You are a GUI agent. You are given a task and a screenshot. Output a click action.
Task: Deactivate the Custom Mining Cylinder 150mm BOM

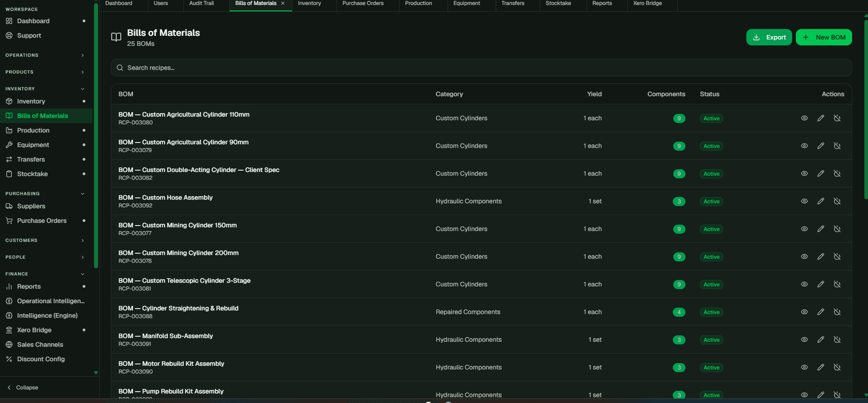click(x=837, y=229)
